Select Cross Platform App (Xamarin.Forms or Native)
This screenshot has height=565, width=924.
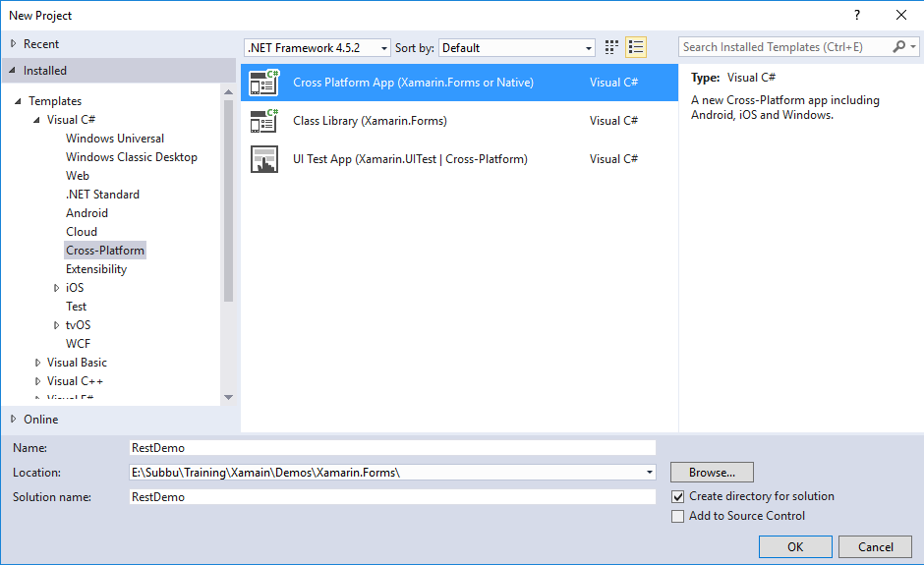click(460, 83)
